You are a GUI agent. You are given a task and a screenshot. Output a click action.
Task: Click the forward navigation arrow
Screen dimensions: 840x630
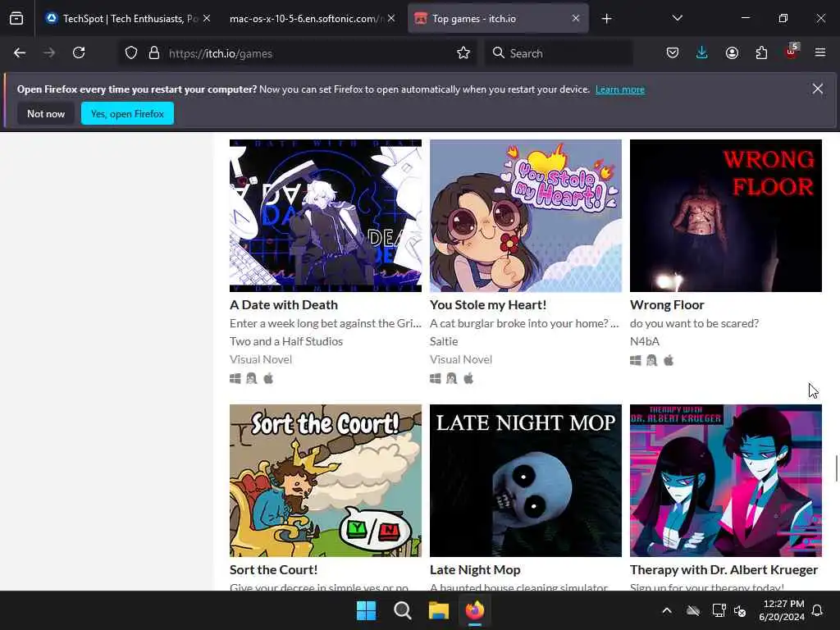[49, 53]
